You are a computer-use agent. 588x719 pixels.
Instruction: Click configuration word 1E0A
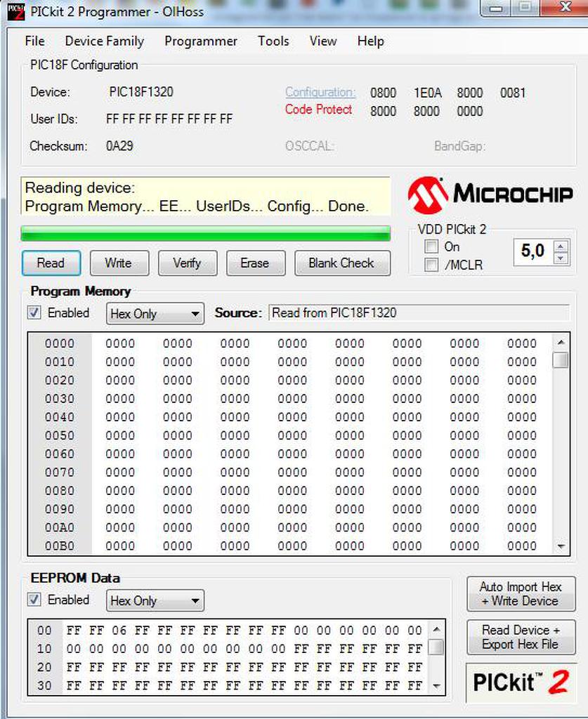427,93
